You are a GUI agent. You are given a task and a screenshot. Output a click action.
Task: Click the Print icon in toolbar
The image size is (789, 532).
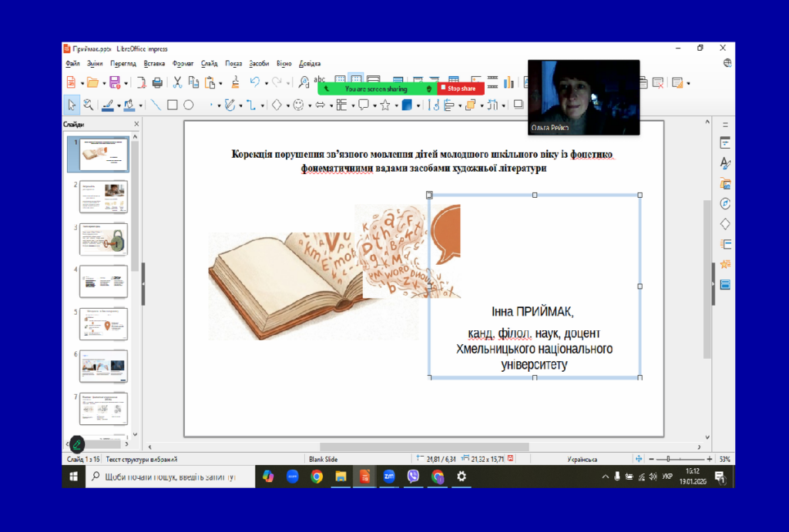(x=157, y=82)
